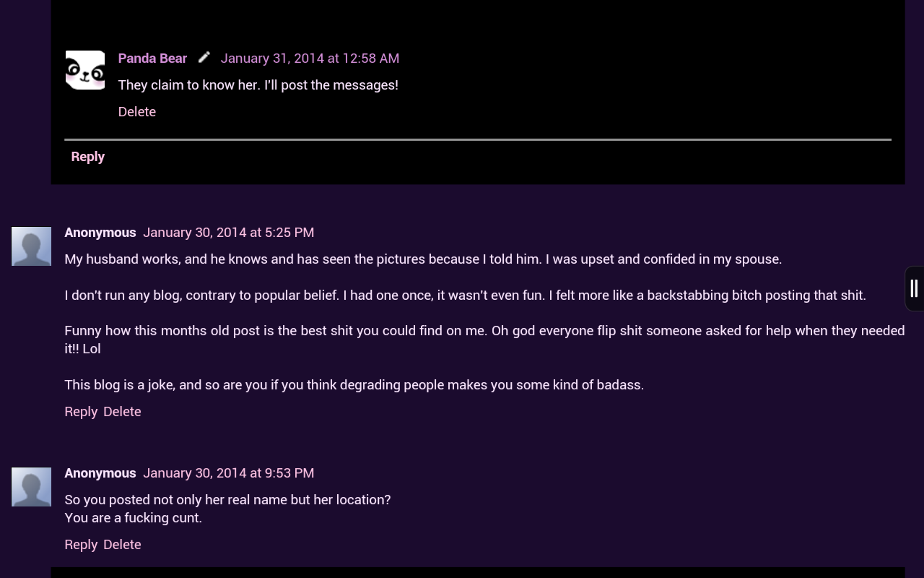The width and height of the screenshot is (924, 578).
Task: Open the January 30, 2014 at 5:25 PM timestamp
Action: (228, 232)
